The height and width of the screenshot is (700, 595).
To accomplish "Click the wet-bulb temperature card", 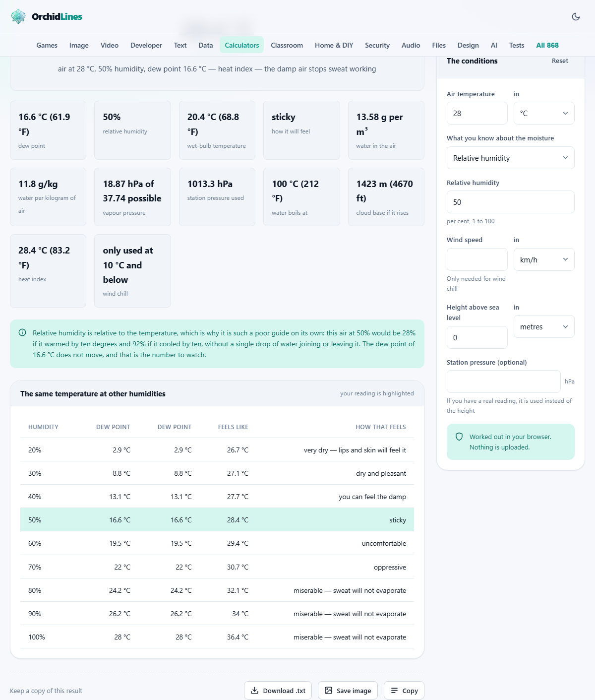I will tap(217, 130).
